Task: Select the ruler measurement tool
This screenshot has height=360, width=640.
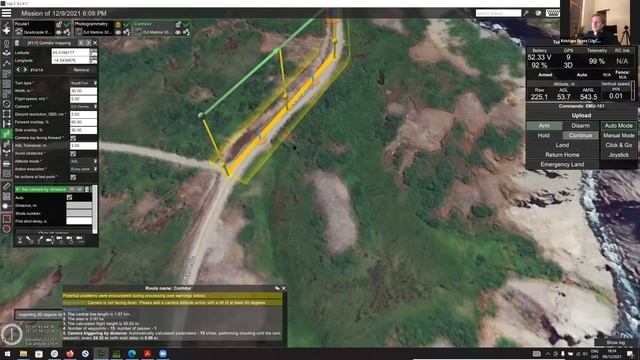Action: tap(7, 186)
